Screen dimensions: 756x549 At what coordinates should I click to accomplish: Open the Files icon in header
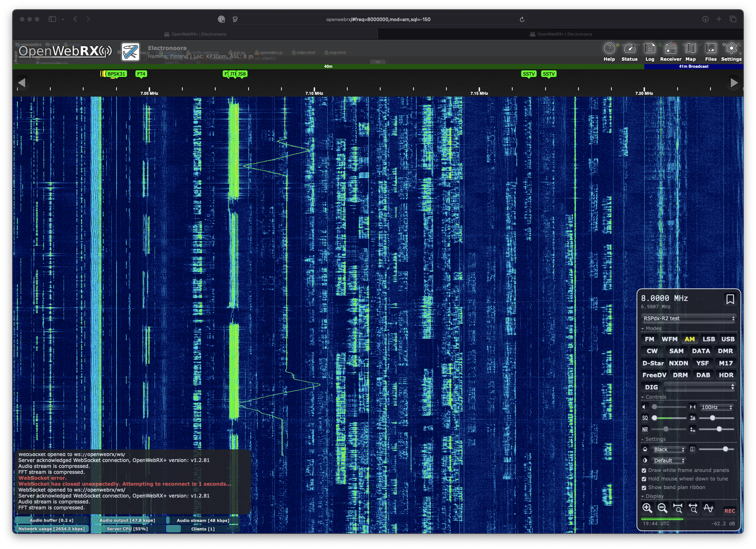[711, 48]
